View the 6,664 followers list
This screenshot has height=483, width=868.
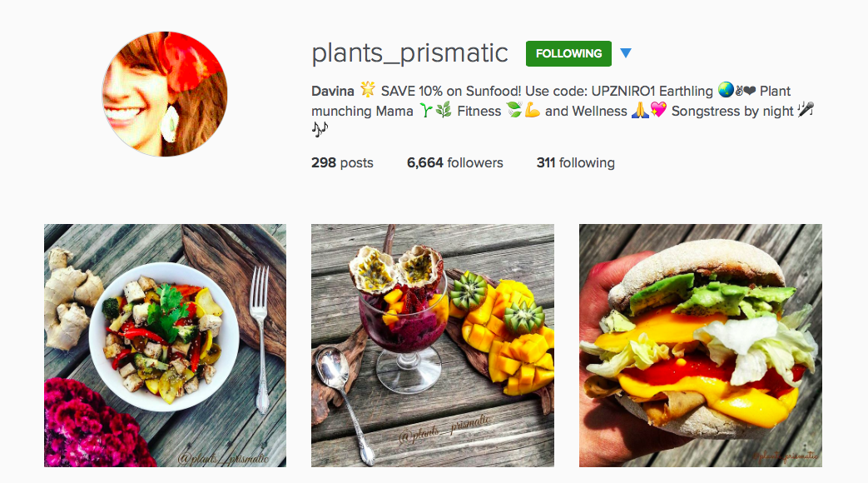click(454, 163)
